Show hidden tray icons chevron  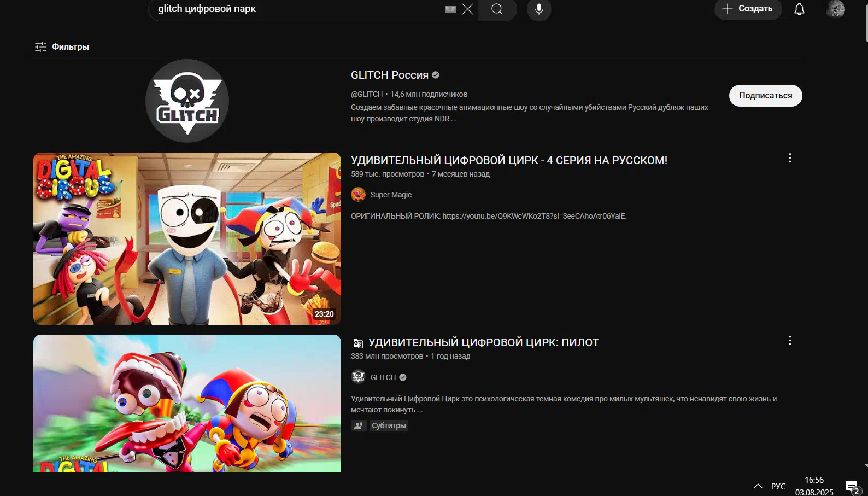(758, 486)
